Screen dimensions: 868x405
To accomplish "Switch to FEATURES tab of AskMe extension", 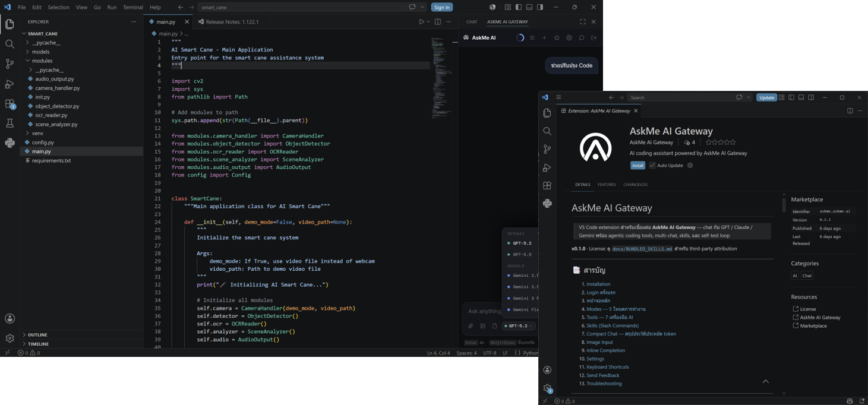I will pos(607,185).
